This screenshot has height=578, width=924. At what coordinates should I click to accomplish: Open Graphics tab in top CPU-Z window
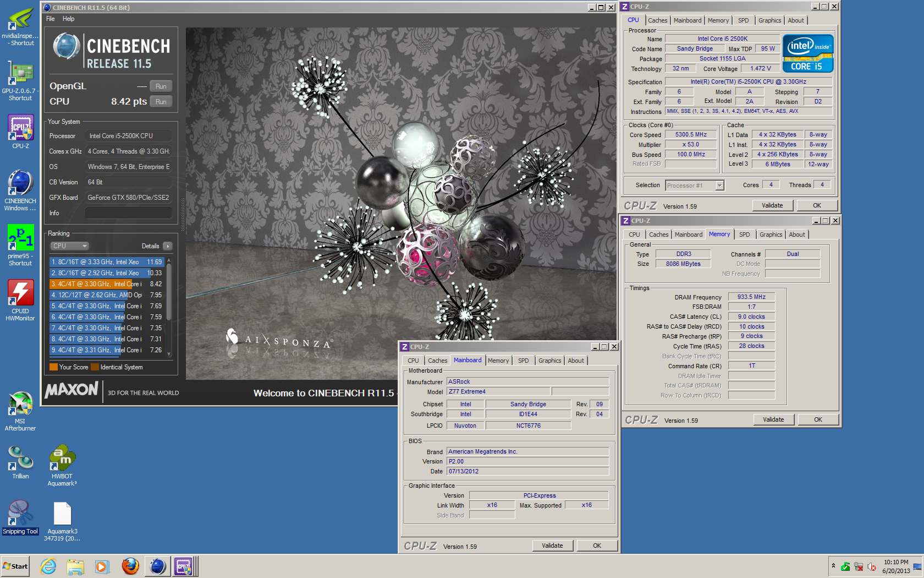click(x=769, y=20)
